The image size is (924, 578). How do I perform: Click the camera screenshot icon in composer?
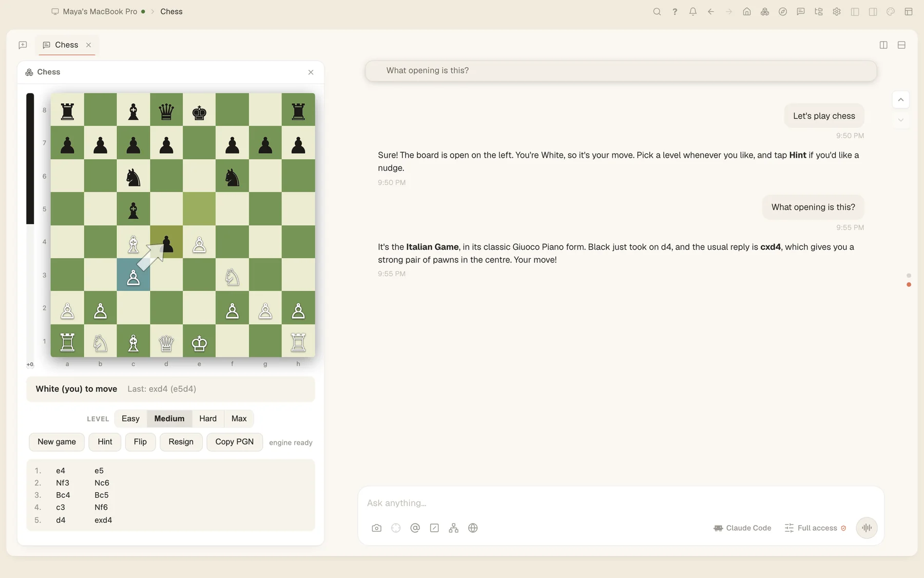point(376,528)
